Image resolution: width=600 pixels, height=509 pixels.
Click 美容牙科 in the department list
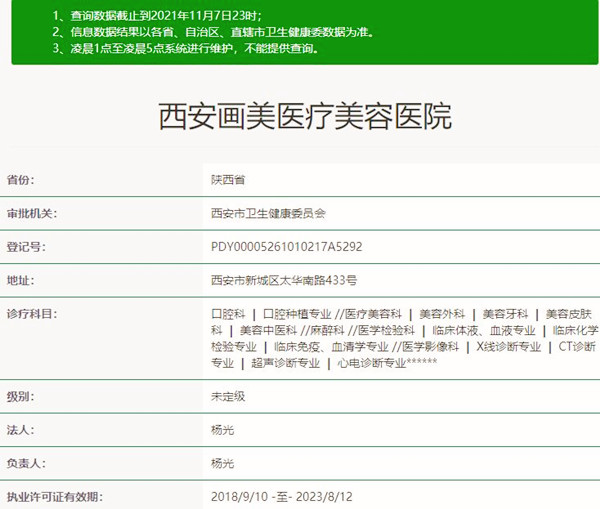pyautogui.click(x=505, y=314)
